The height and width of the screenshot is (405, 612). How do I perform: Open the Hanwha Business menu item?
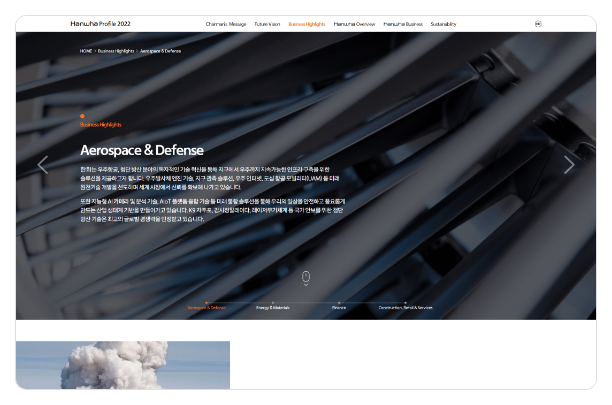[402, 22]
